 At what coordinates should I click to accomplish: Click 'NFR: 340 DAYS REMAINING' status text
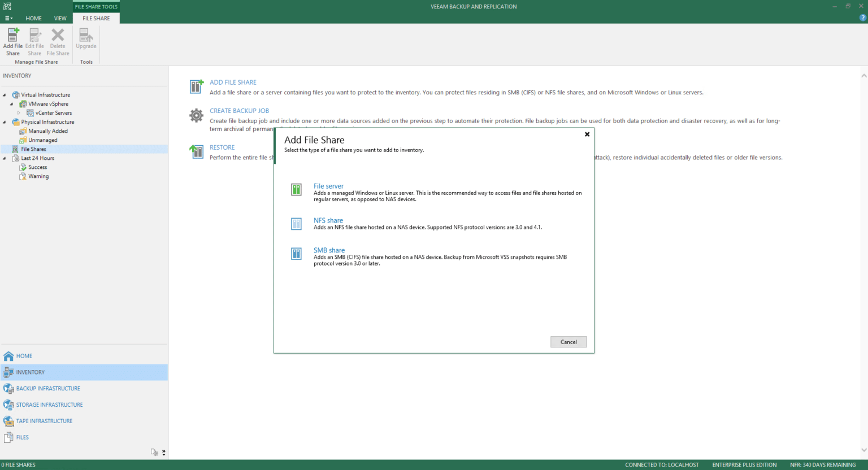823,465
